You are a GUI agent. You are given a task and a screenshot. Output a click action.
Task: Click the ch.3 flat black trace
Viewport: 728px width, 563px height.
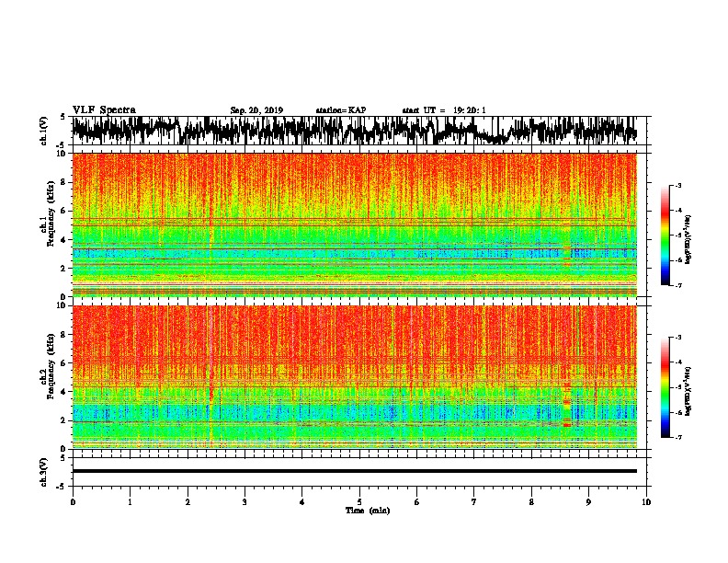pyautogui.click(x=355, y=471)
